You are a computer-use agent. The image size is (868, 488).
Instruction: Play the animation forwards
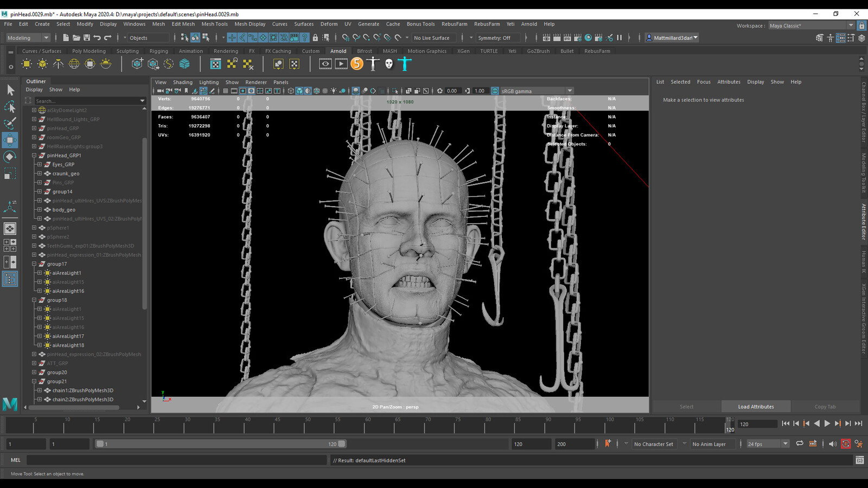pyautogui.click(x=827, y=423)
